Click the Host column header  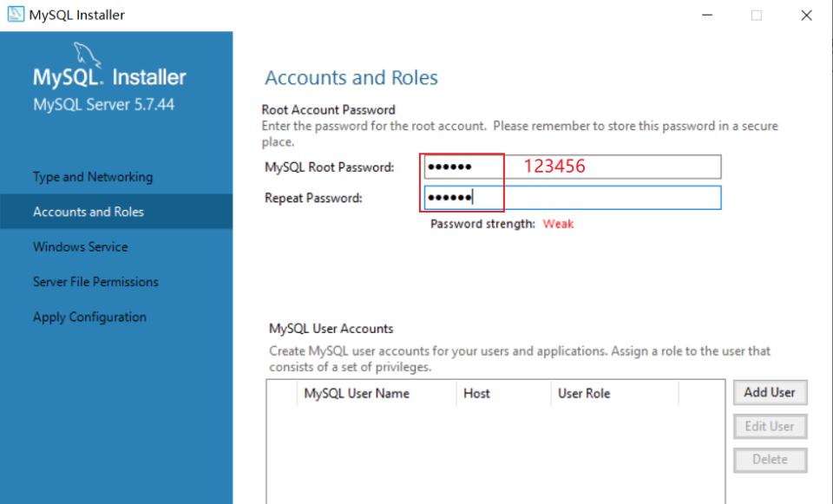503,394
